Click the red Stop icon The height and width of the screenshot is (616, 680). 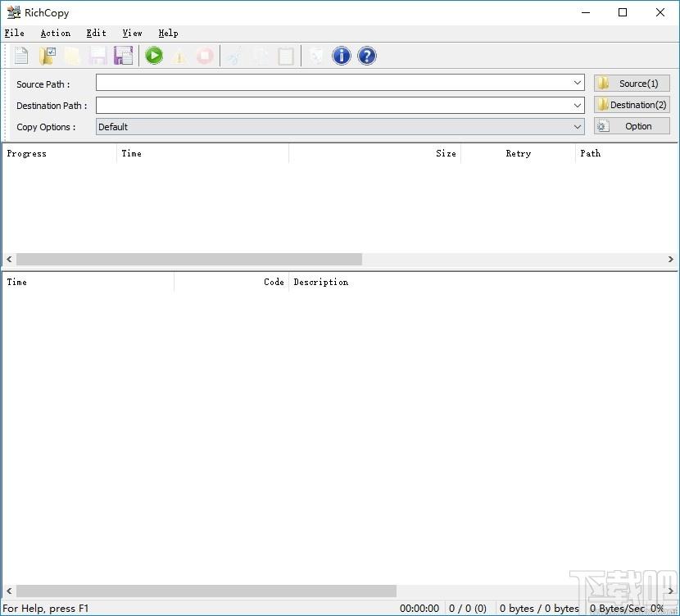tap(205, 56)
